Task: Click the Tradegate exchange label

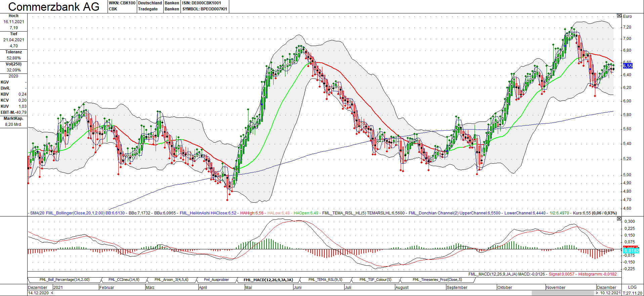Action: 148,9
